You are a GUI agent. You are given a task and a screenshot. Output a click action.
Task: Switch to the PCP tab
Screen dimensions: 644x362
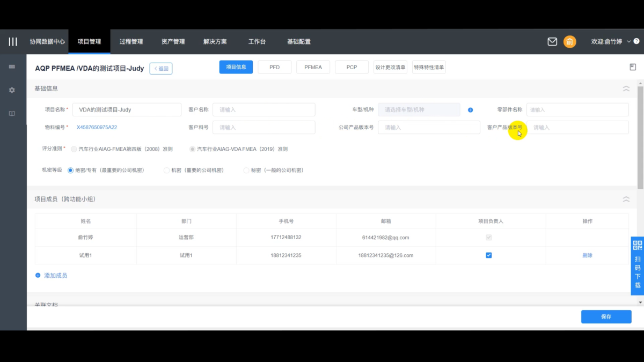coord(352,67)
